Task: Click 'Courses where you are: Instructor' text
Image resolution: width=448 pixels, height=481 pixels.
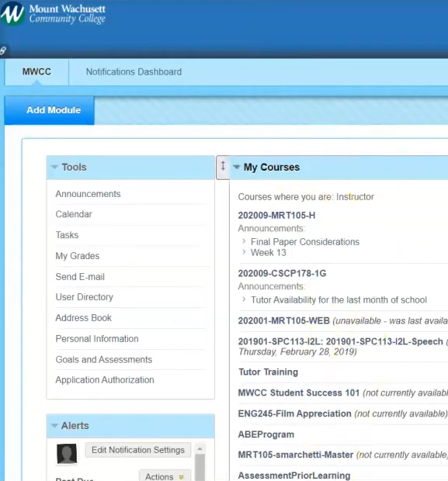Action: pos(306,197)
